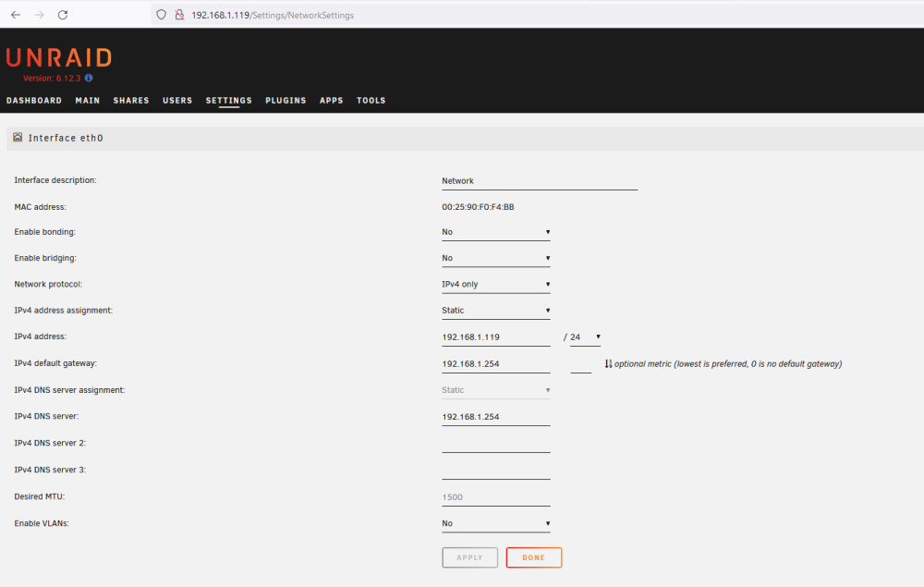This screenshot has width=924, height=587.
Task: Open the subnet mask /24 dropdown
Action: 585,337
